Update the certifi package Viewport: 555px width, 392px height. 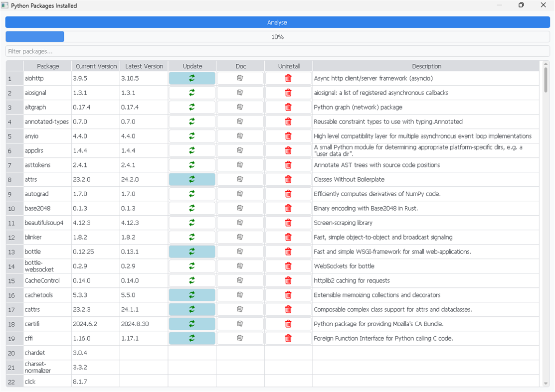coord(192,324)
